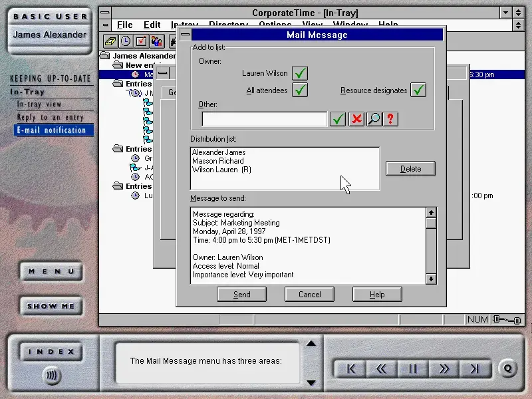Collapse the 'New en...' folder in tree
The height and width of the screenshot is (399, 532).
[118, 65]
